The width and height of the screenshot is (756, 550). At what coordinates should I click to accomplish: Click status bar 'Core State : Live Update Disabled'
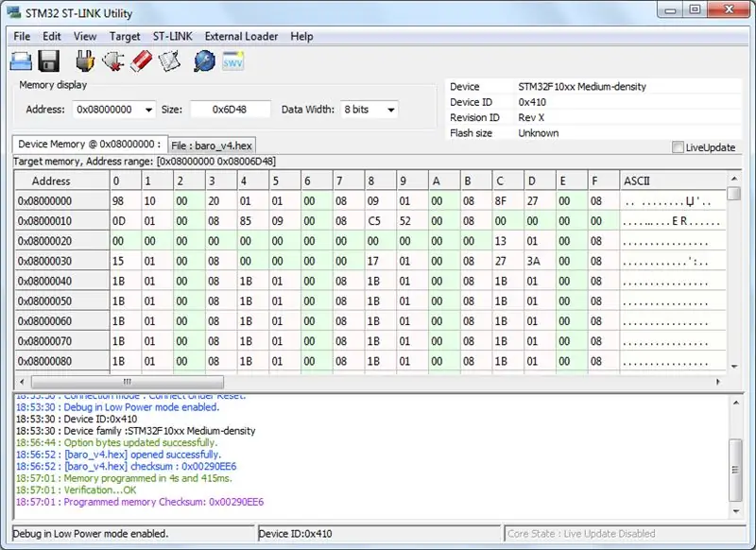pyautogui.click(x=581, y=534)
